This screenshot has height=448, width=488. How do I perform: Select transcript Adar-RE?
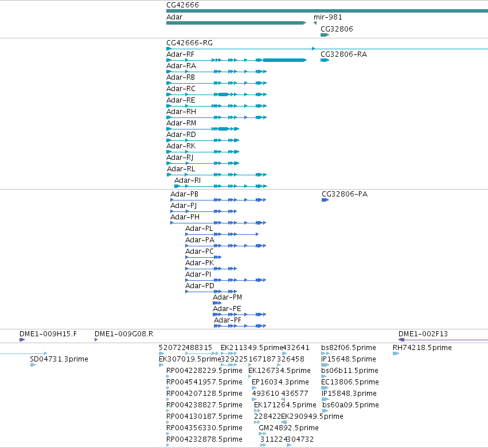tap(217, 106)
